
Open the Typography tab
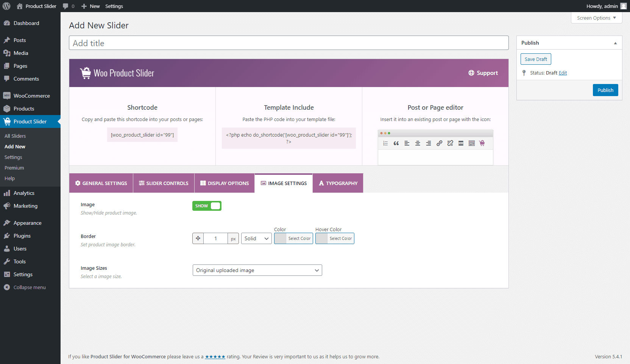click(338, 183)
